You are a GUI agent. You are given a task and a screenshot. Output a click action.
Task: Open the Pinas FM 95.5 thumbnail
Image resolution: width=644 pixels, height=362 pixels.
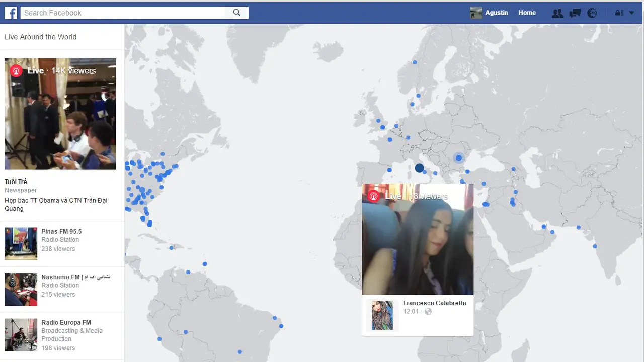click(21, 243)
